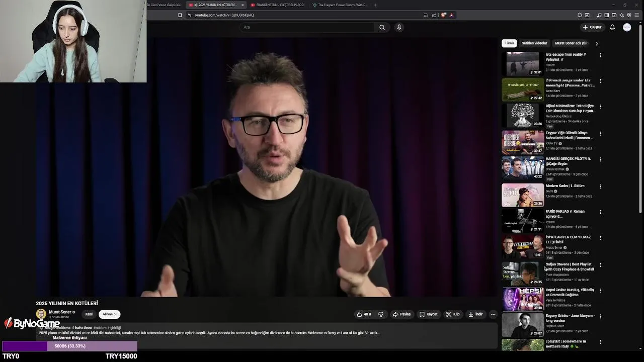Open the browser main menu hamburger icon
This screenshot has width=644, height=362.
[x=636, y=15]
